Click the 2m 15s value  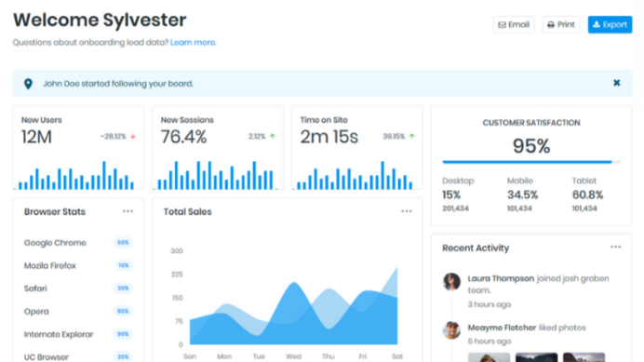[x=329, y=137]
